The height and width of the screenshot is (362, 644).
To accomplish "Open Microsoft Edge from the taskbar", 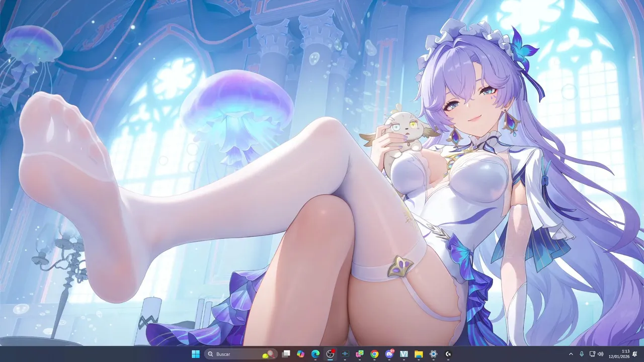I will click(315, 354).
